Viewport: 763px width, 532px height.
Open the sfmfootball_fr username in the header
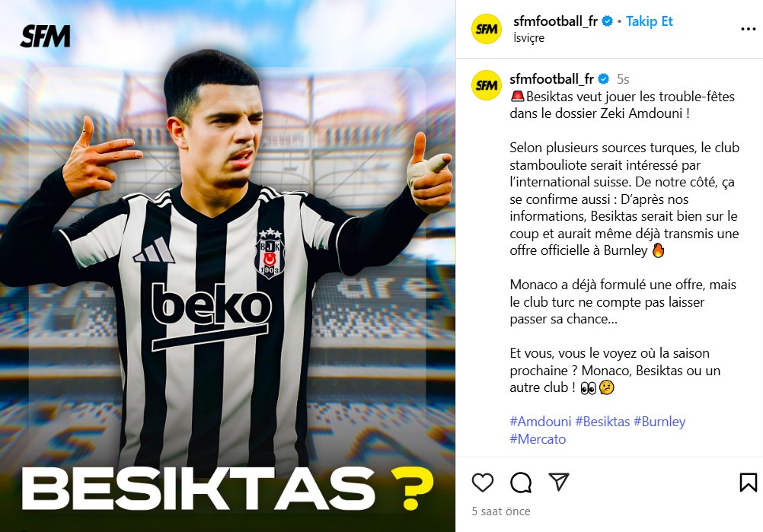tap(555, 21)
